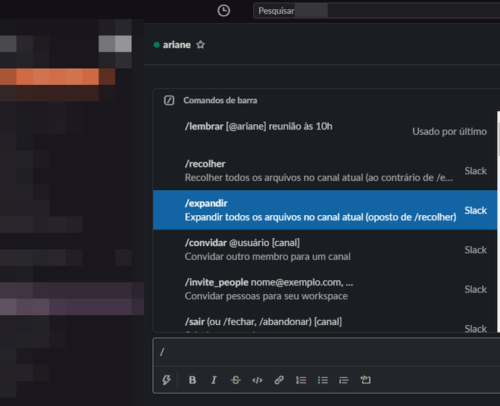Click the Pesquisar search field
The height and width of the screenshot is (406, 500).
point(376,11)
